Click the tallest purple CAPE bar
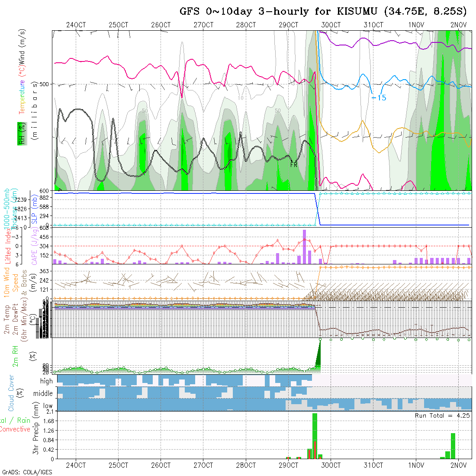 [x=305, y=247]
